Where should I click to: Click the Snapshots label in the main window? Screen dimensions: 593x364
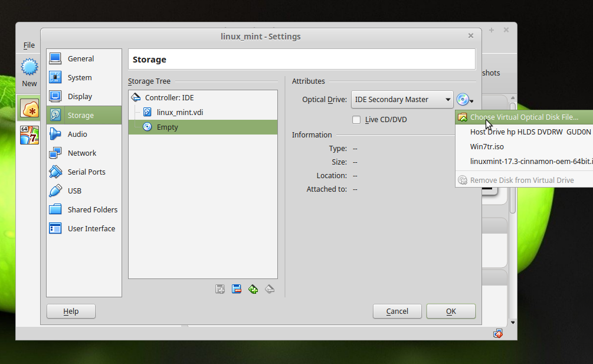[x=491, y=73]
